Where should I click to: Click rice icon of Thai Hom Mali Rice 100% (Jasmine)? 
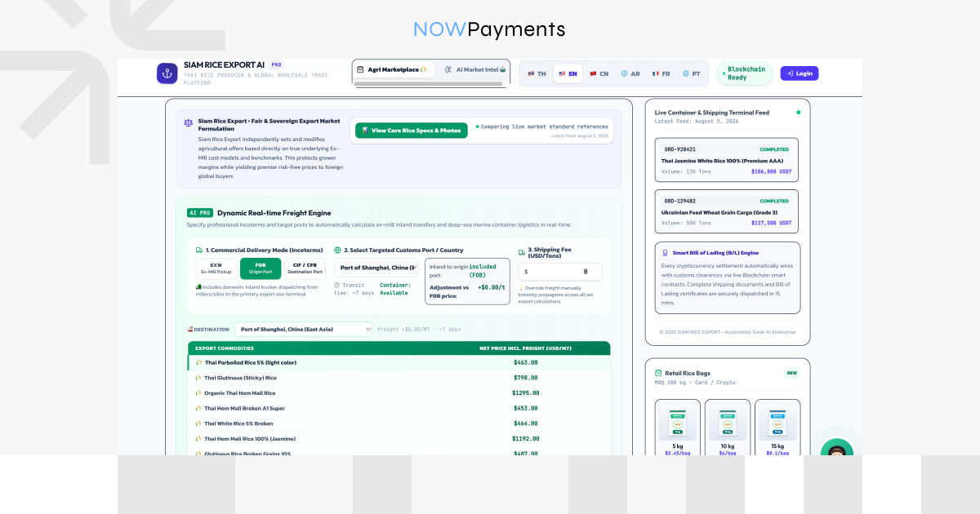tap(198, 439)
